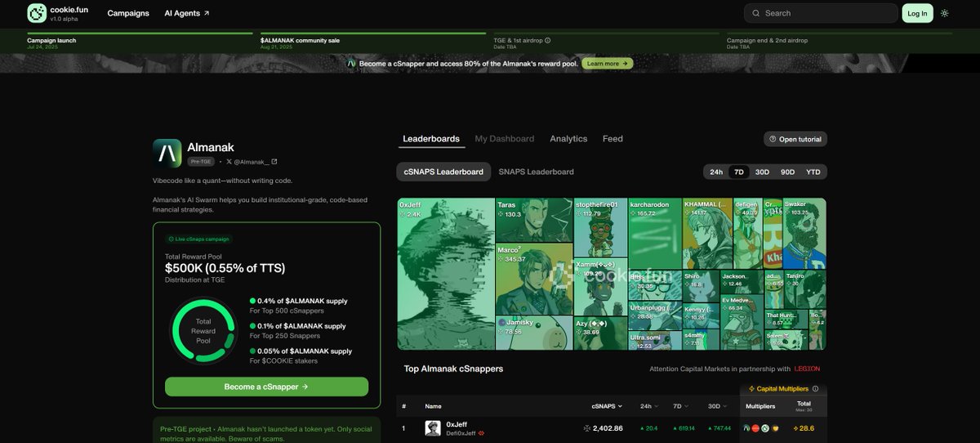
Task: Select the 24h time range
Action: coord(716,172)
